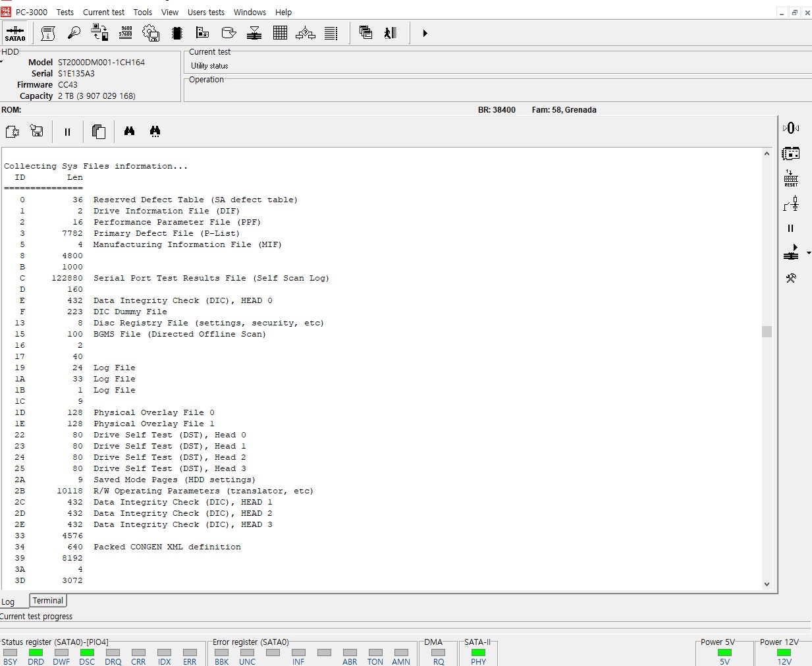Open the 9600/57600 baud rate icon
812x666 pixels.
[125, 33]
